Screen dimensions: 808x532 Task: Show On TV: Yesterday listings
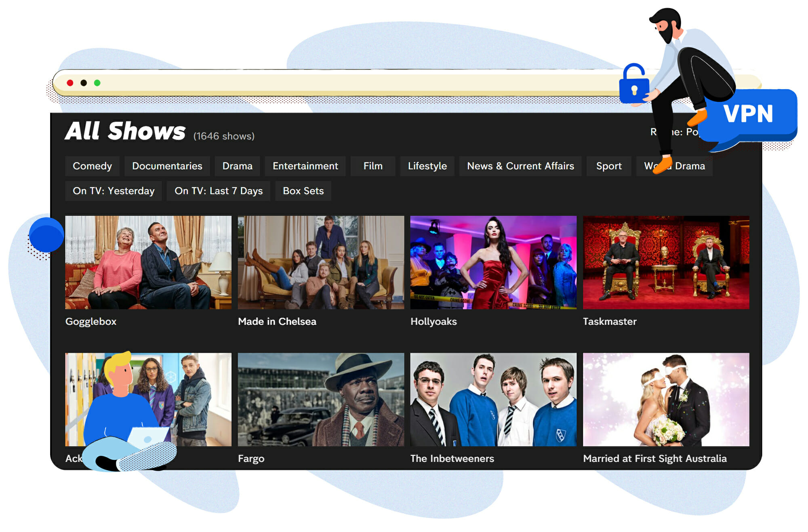[114, 191]
